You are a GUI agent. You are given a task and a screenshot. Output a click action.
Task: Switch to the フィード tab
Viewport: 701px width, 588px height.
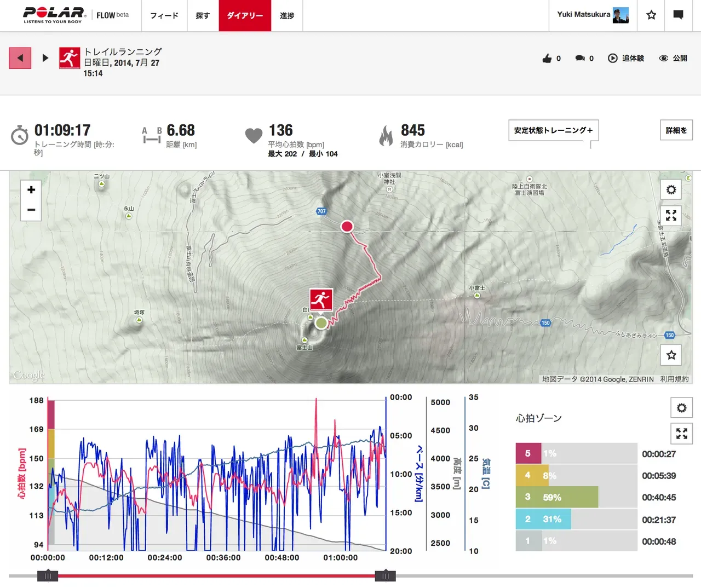pyautogui.click(x=164, y=16)
